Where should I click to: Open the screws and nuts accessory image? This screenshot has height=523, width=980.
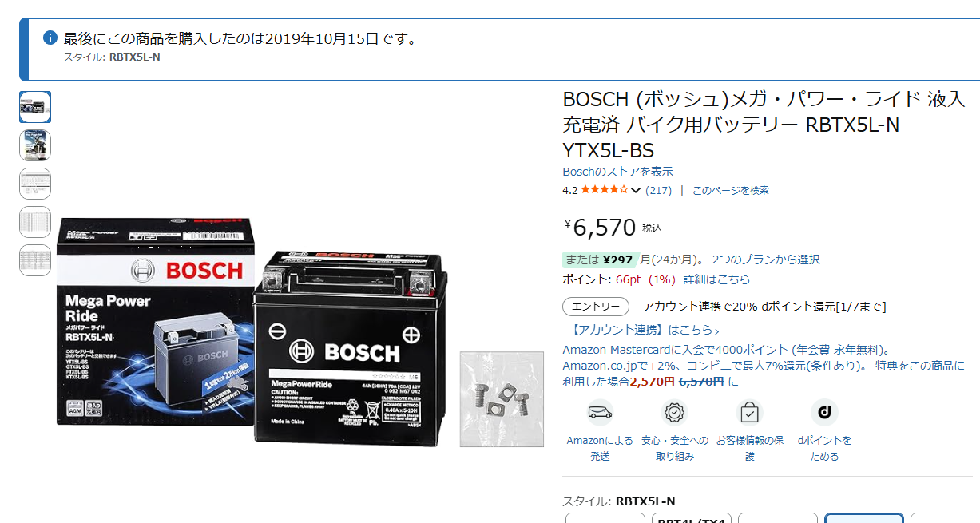coord(502,398)
